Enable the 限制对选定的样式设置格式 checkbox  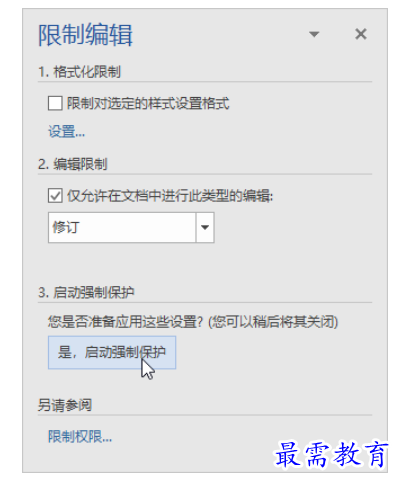tap(55, 103)
